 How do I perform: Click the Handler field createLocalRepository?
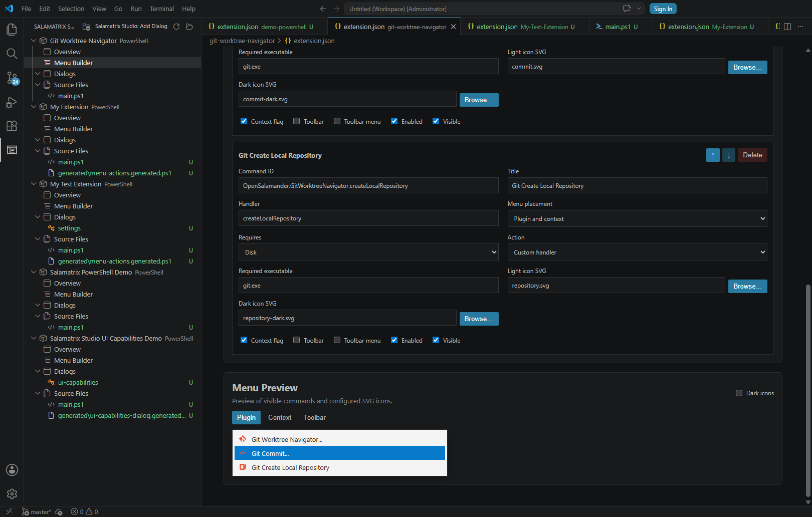coord(368,218)
